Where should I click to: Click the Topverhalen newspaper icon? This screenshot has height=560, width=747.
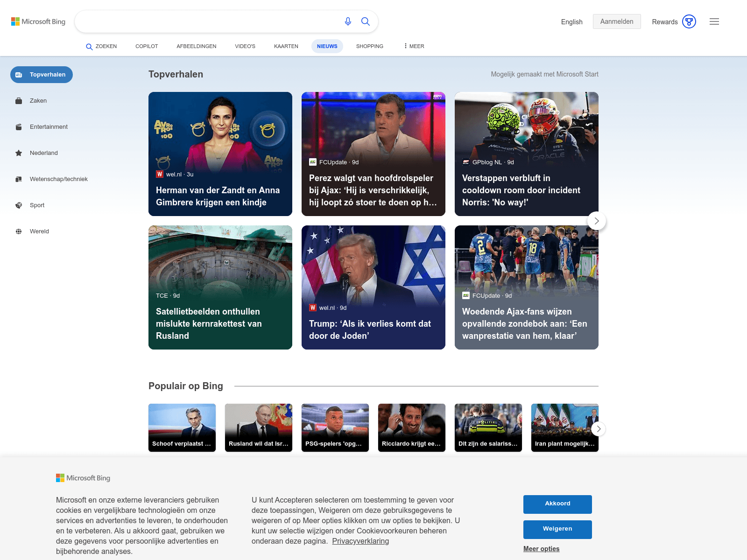tap(19, 75)
